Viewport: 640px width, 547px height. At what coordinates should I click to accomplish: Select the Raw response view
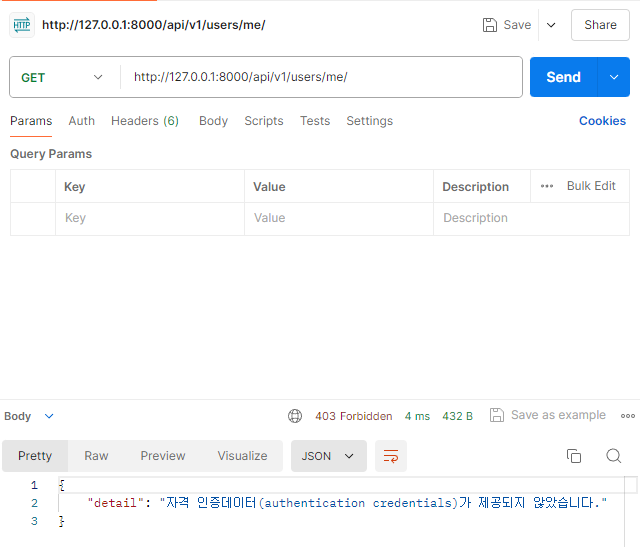pos(96,456)
